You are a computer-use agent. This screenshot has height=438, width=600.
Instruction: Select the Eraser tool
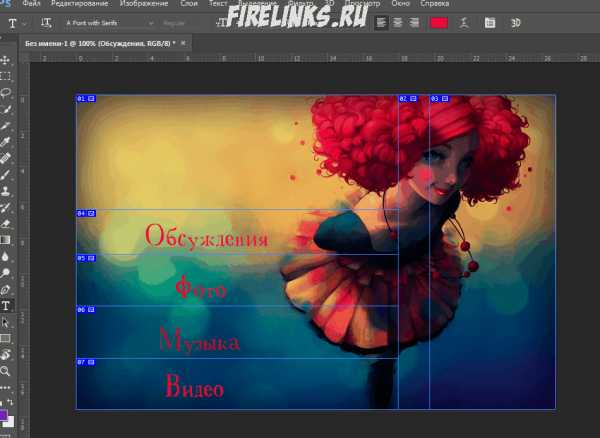[x=5, y=224]
